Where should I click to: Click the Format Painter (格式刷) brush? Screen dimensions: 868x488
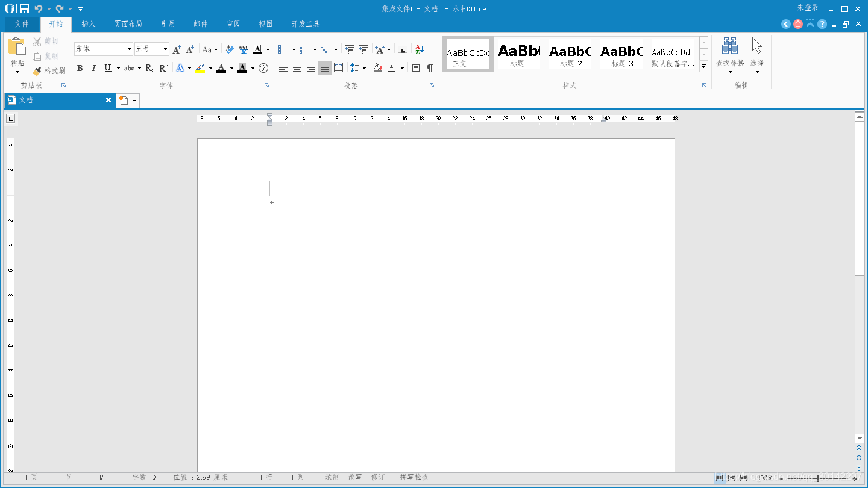[x=49, y=71]
